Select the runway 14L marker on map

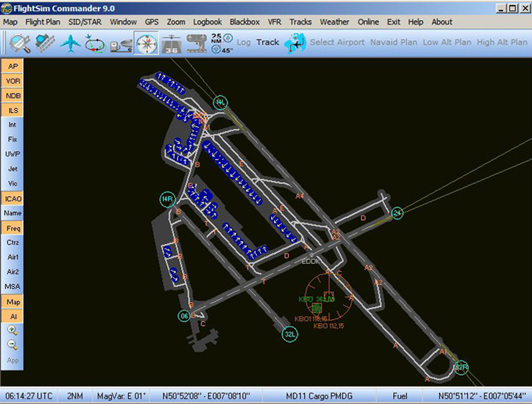point(221,102)
